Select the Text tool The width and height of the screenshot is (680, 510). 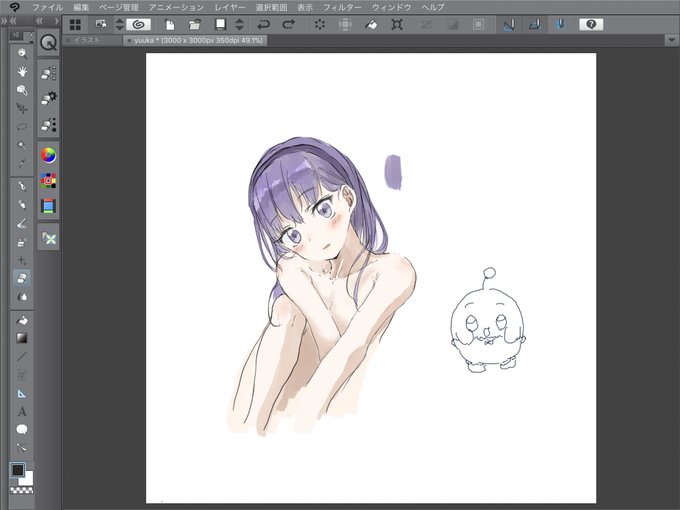[22, 412]
